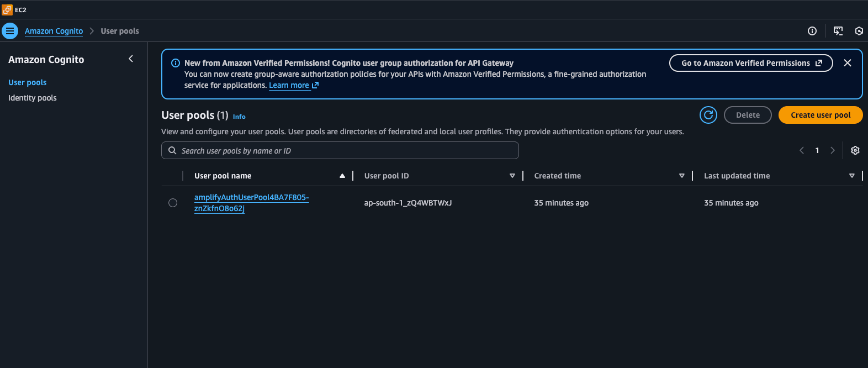Open table preferences gear icon
Screen dimensions: 868x368
click(x=855, y=150)
